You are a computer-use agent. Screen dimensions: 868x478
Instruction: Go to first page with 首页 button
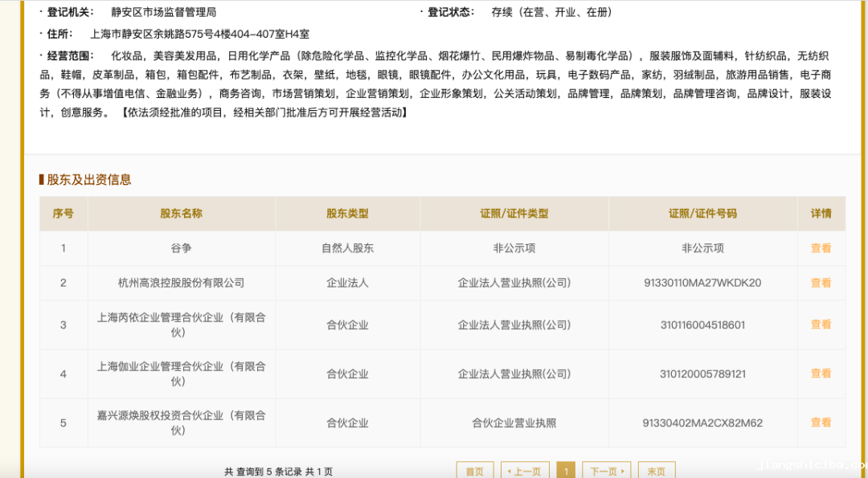point(475,471)
